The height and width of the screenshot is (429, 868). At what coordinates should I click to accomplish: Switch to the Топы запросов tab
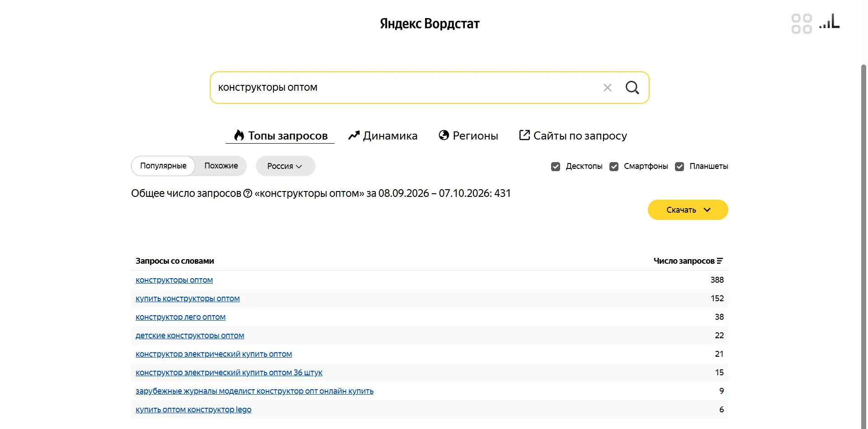tap(280, 135)
